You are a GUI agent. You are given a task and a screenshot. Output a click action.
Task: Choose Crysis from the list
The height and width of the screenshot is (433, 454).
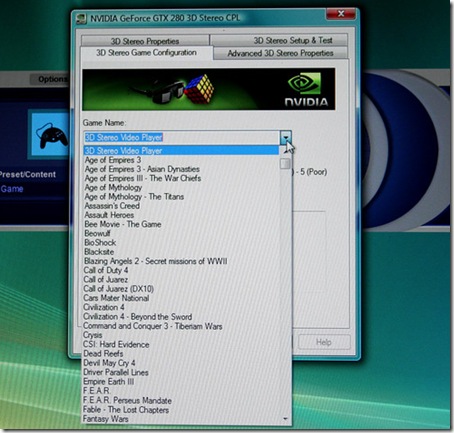(181, 335)
